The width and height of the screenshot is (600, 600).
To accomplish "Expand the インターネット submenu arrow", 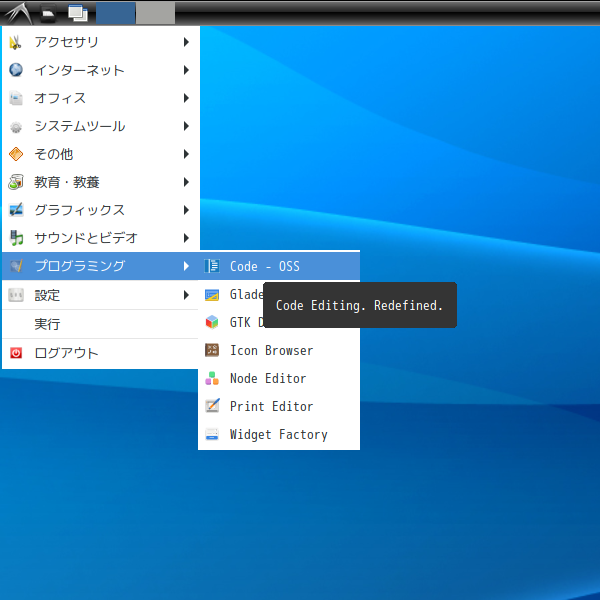I will pos(186,70).
